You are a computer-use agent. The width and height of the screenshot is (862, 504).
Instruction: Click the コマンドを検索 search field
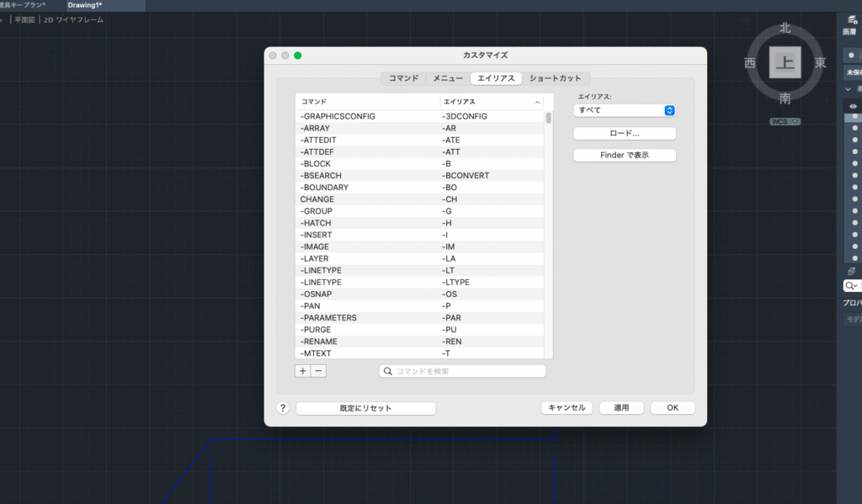pyautogui.click(x=462, y=371)
